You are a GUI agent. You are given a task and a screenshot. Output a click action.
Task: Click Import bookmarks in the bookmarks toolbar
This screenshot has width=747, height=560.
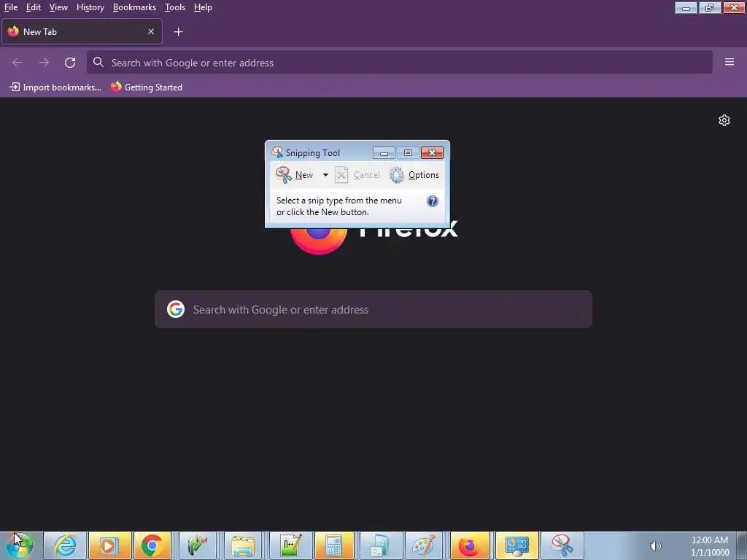click(x=55, y=87)
